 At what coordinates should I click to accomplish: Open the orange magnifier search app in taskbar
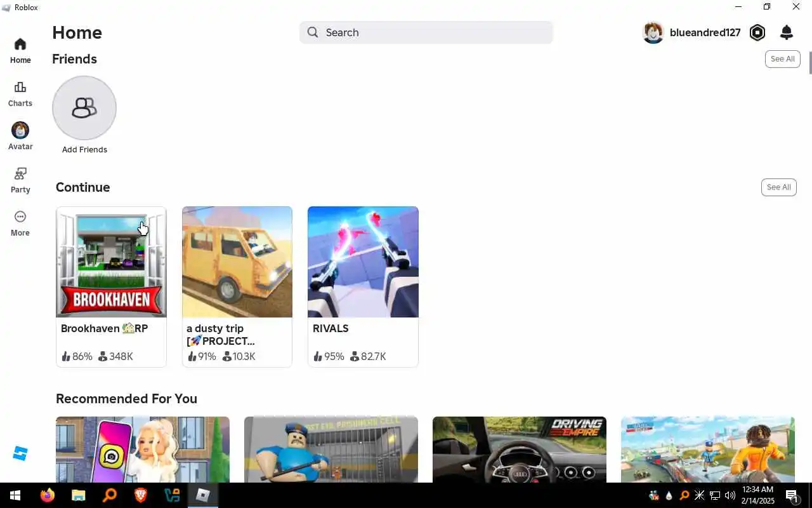click(109, 495)
